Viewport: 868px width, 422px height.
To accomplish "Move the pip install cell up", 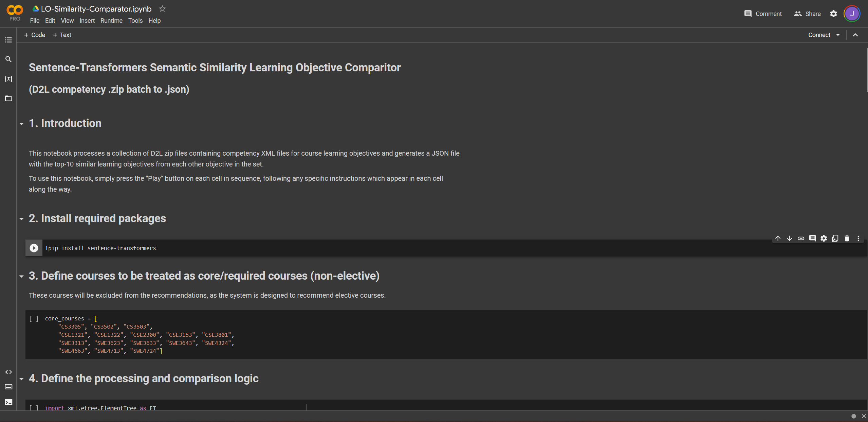I will point(778,238).
